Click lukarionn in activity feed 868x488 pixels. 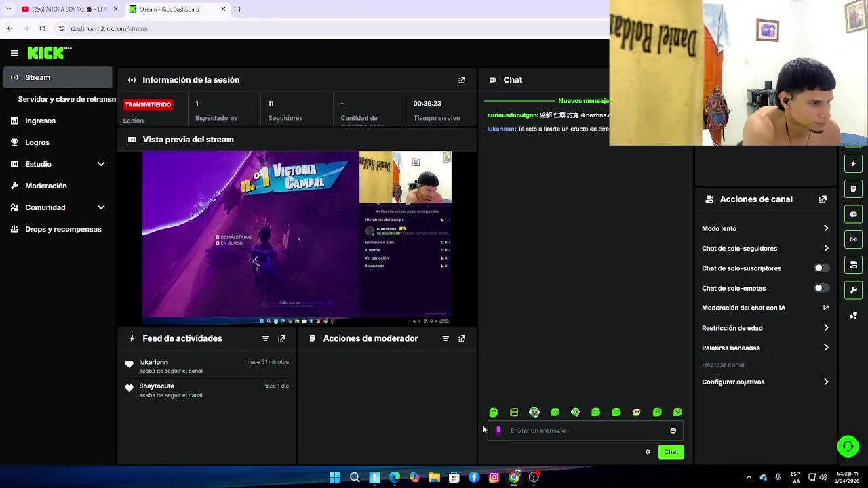[153, 362]
